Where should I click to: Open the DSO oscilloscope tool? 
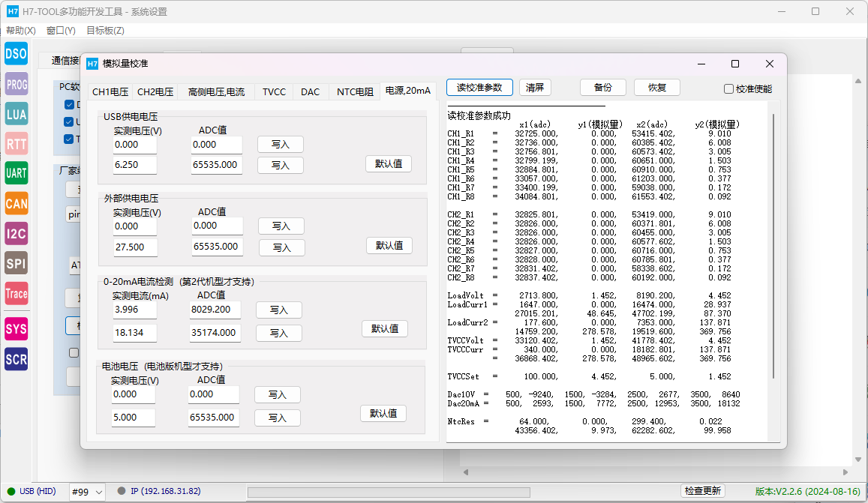point(16,54)
